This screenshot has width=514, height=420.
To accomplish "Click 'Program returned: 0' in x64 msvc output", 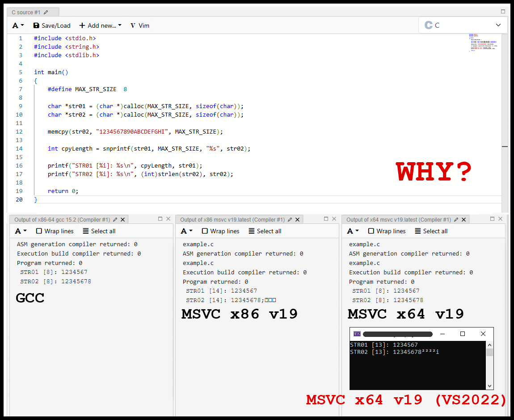I will click(382, 282).
